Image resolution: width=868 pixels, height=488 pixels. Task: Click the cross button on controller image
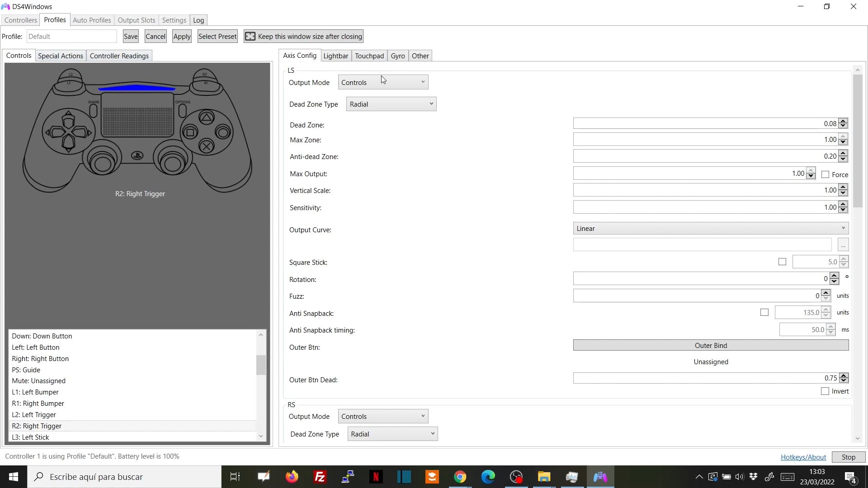[207, 146]
